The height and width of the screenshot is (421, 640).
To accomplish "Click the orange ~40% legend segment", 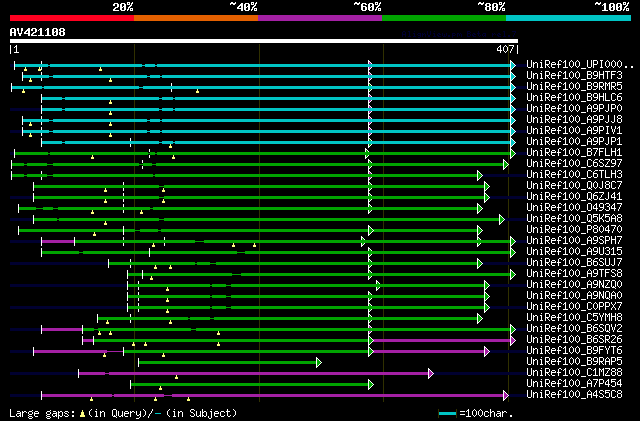I will [196, 18].
